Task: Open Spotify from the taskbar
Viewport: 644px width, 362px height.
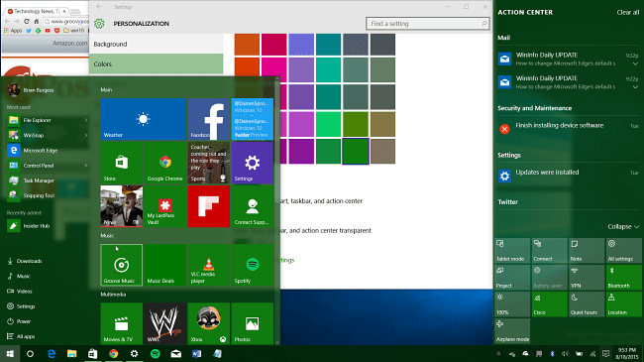Action: [x=156, y=354]
